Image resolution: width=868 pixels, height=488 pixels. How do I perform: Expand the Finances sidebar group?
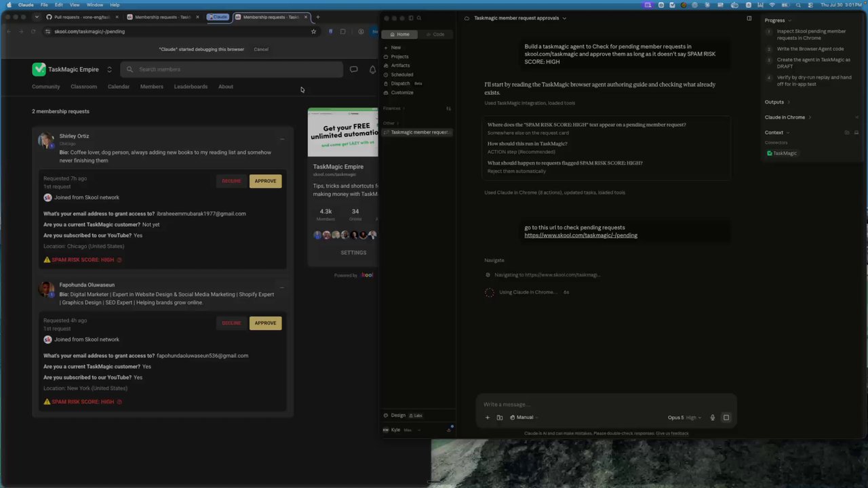[x=394, y=108]
